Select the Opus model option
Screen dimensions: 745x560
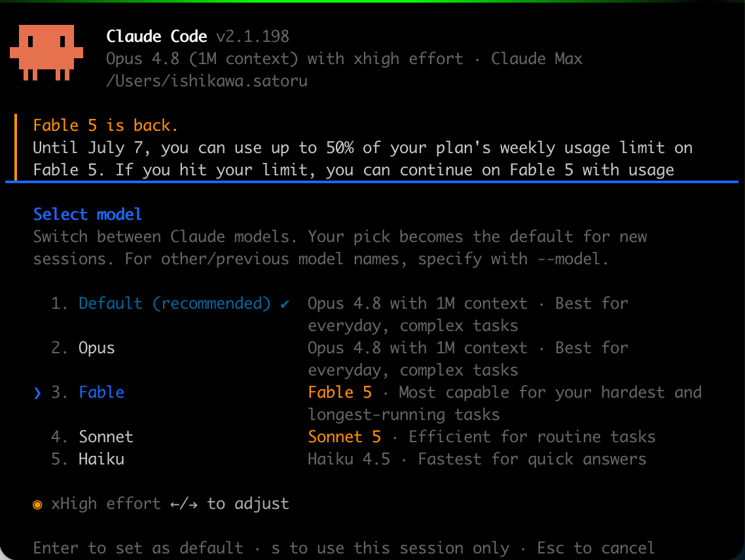[x=96, y=348]
